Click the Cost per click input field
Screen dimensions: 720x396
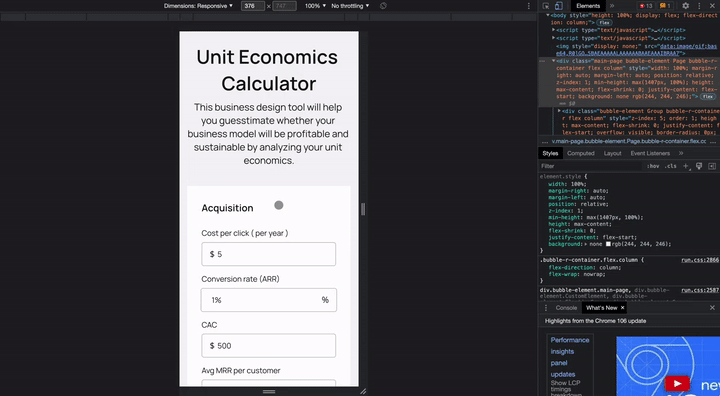tap(269, 254)
